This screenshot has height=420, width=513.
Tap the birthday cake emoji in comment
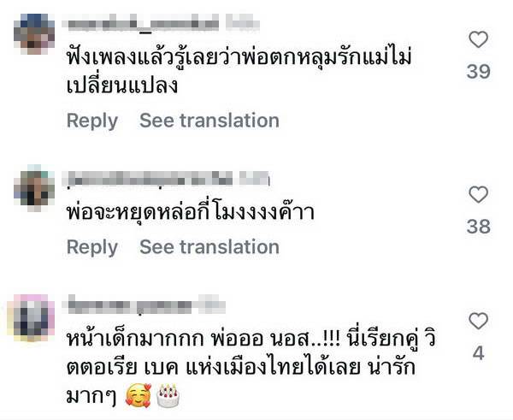tap(168, 395)
